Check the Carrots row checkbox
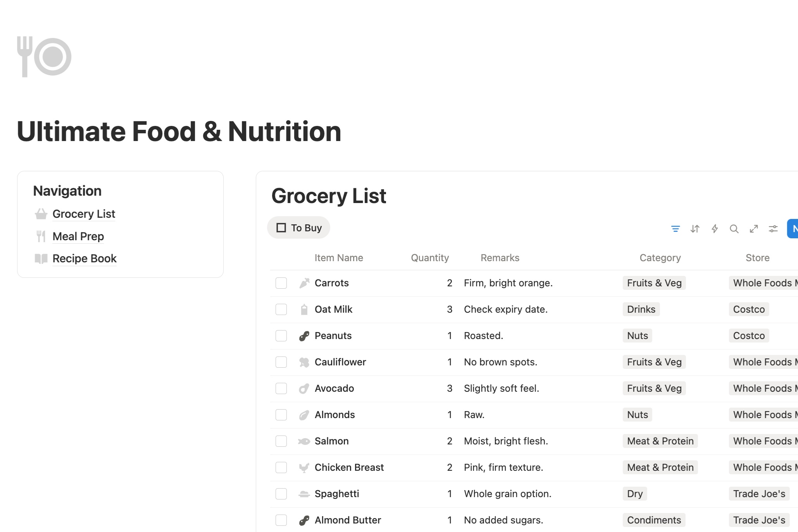Screen dimensions: 798x532 click(x=281, y=283)
